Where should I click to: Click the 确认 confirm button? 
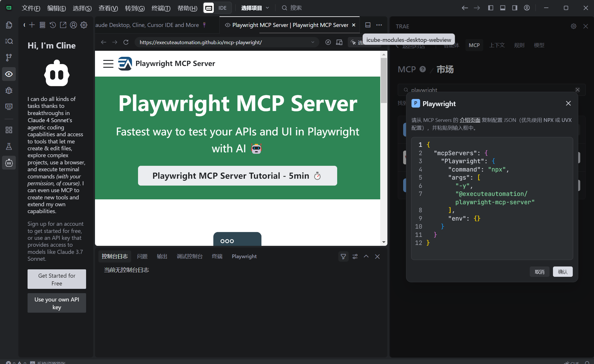[x=562, y=272]
